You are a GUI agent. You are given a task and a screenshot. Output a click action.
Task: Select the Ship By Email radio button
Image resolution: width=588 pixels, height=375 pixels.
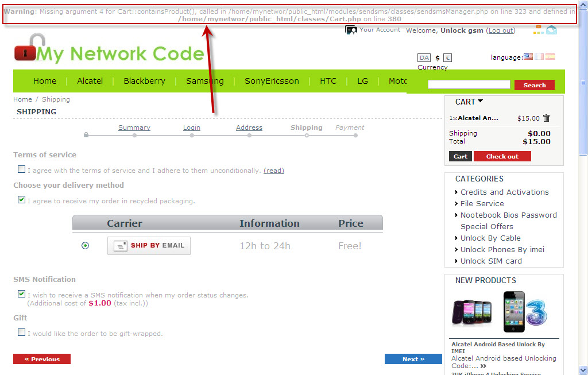coord(85,246)
